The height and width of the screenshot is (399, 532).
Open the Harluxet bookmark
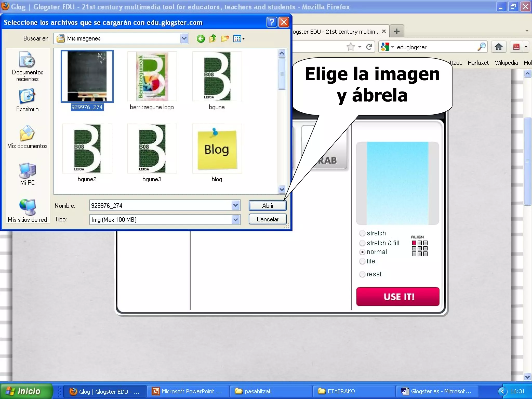[x=478, y=63]
